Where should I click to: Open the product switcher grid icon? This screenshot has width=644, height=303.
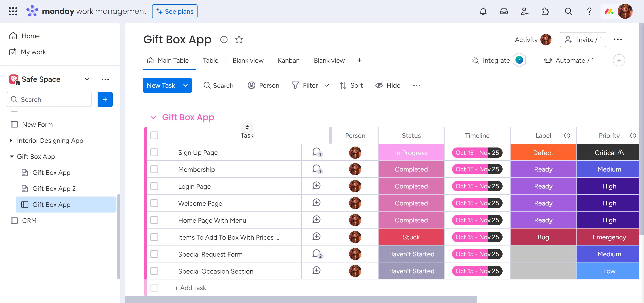pyautogui.click(x=13, y=12)
